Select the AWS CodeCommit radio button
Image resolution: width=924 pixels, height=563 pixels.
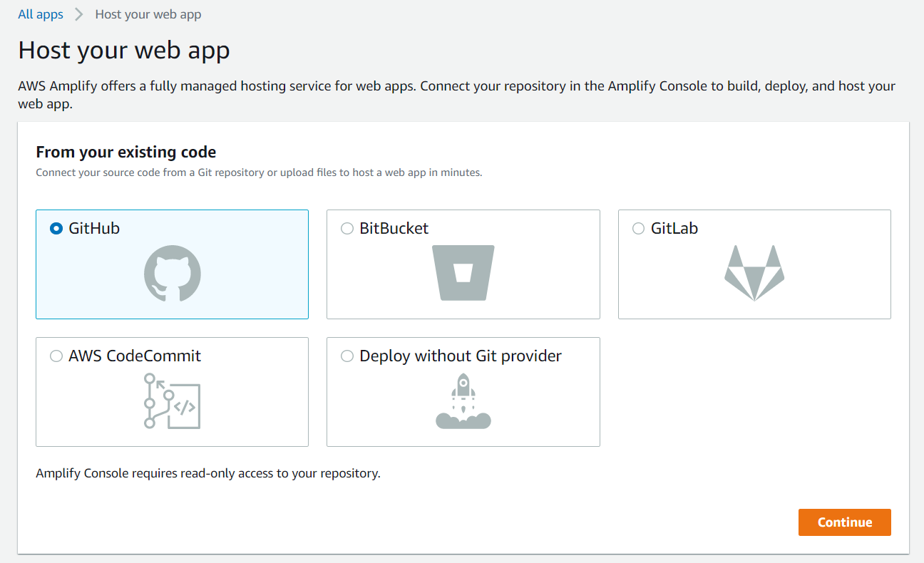click(56, 356)
